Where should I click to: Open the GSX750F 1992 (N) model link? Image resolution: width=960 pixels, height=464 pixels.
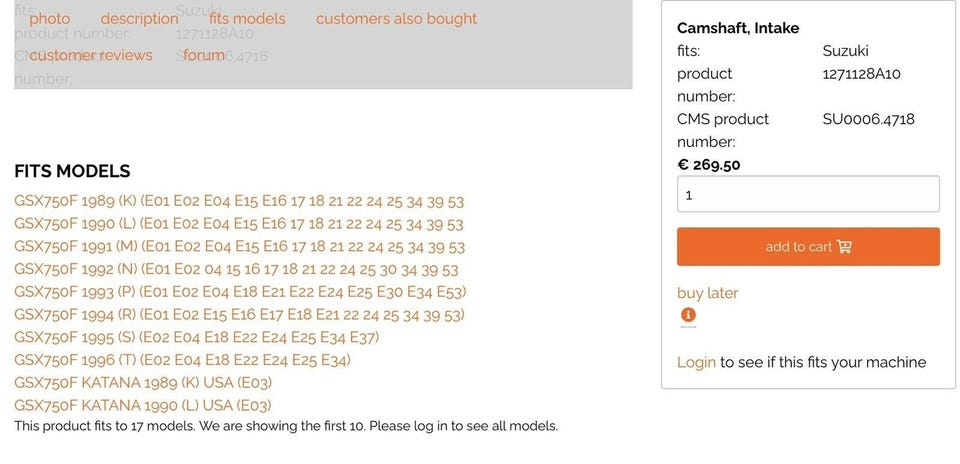coord(236,269)
